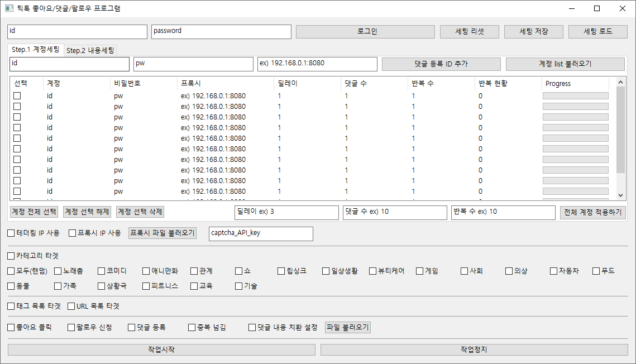Check the 노래춤 category checkbox
636x364 pixels.
pos(58,271)
